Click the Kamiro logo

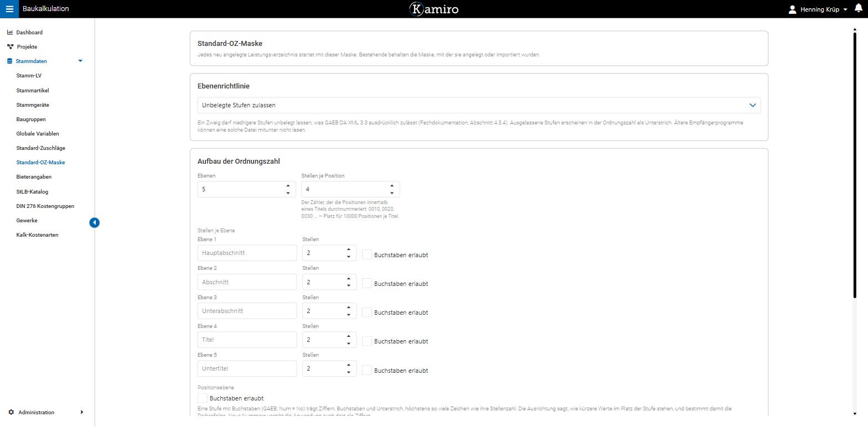434,9
